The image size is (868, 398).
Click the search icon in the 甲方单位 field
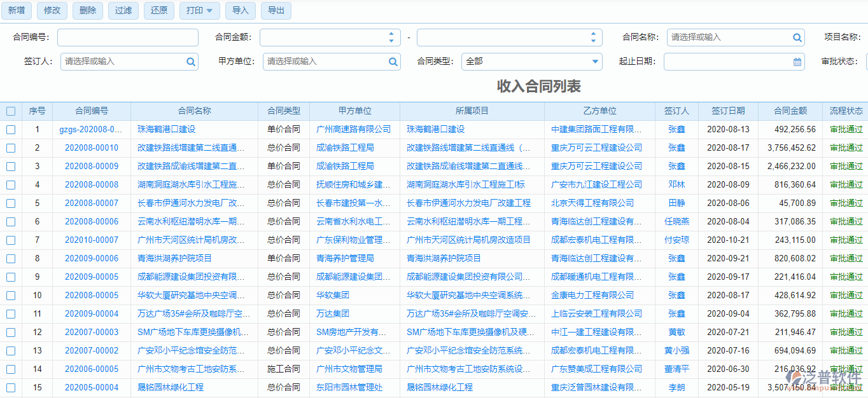(x=393, y=62)
